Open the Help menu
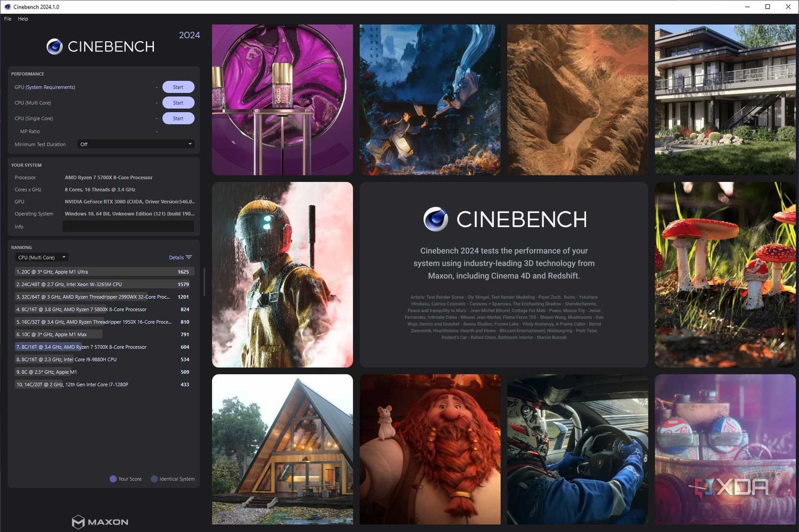Viewport: 799px width, 532px height. [22, 18]
